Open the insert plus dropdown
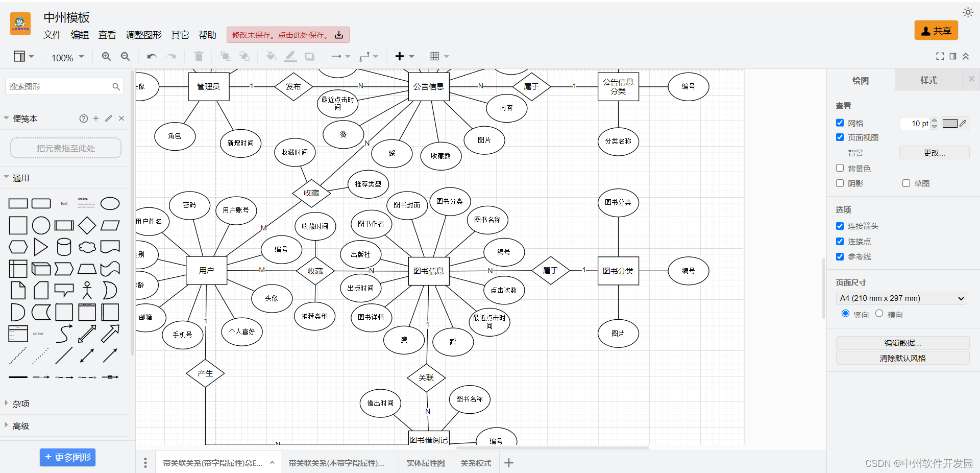Screen dimensions: 980x473 (x=404, y=57)
